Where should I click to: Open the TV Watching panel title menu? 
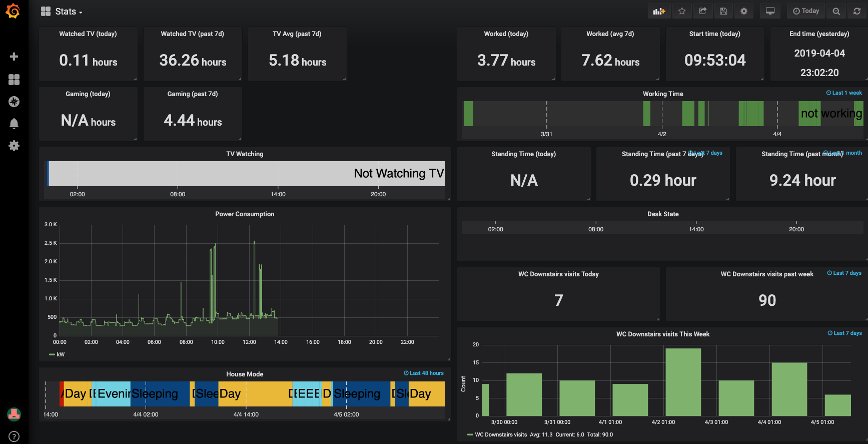pyautogui.click(x=245, y=154)
